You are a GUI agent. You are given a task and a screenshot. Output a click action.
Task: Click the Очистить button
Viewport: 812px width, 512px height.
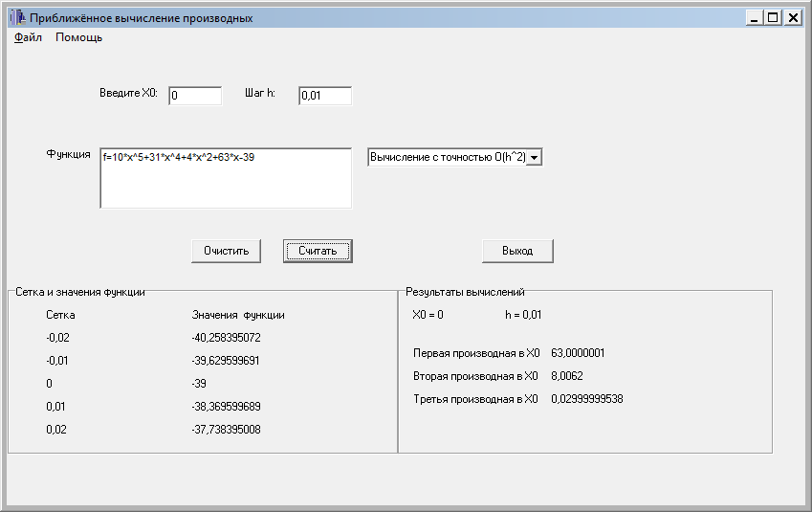click(x=227, y=251)
